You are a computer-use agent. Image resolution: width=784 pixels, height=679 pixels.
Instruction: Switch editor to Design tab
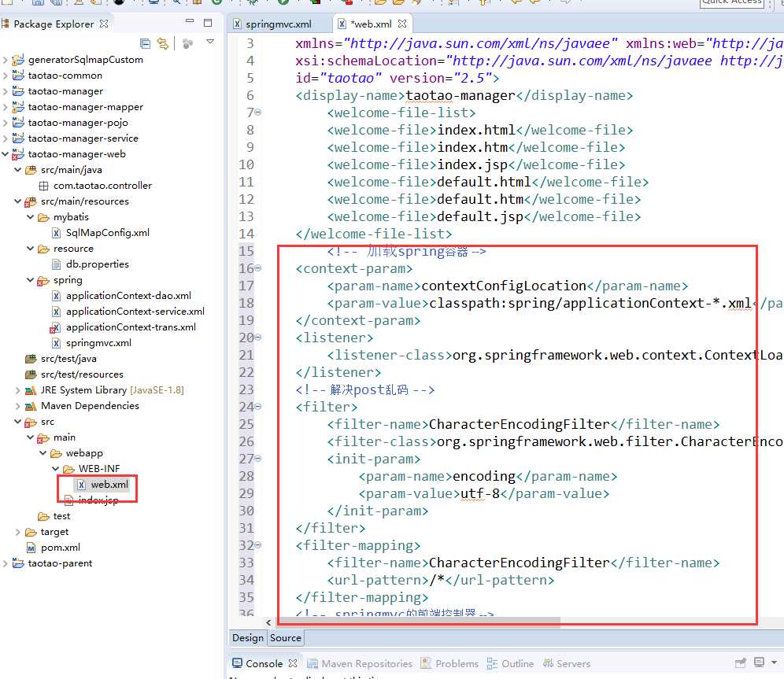point(247,638)
